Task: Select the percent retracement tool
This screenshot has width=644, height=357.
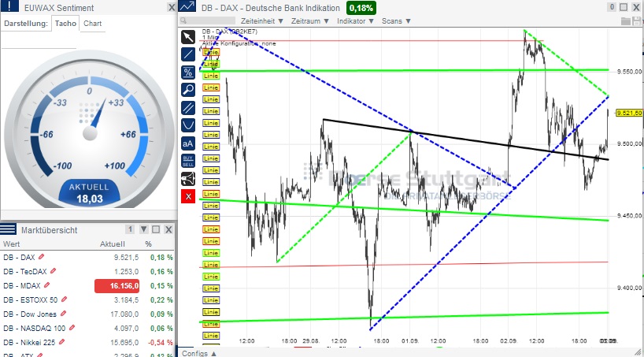Action: [x=188, y=73]
